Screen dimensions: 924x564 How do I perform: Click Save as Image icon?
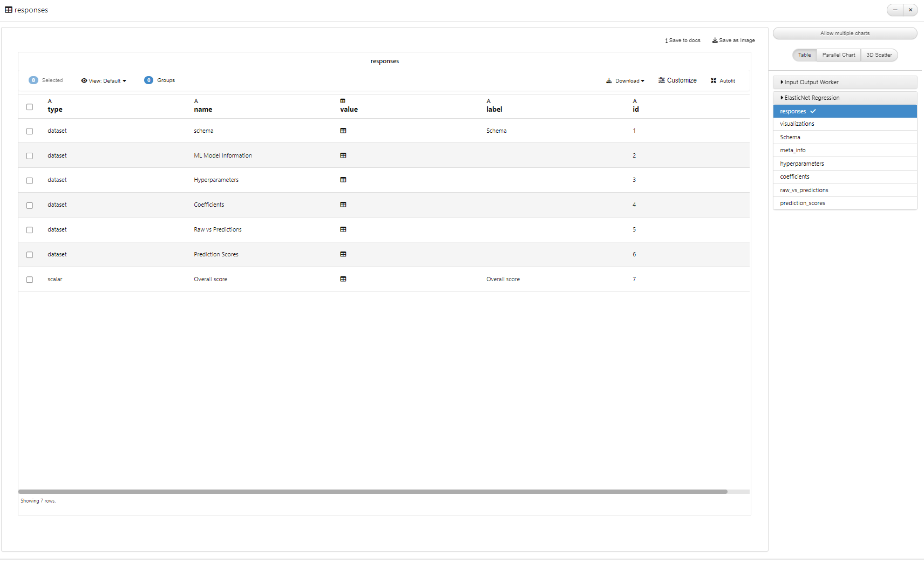715,40
